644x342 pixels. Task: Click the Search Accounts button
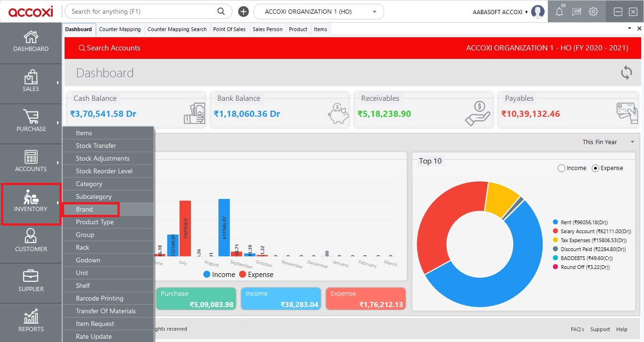coord(109,48)
